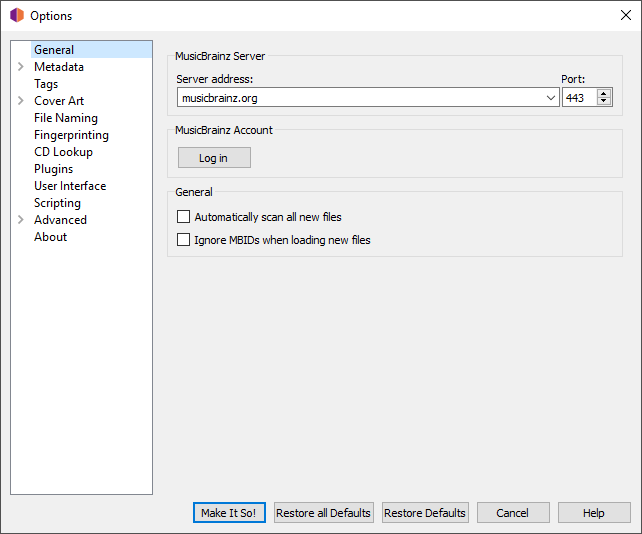Go to Fingerprinting options
642x534 pixels.
pos(71,135)
